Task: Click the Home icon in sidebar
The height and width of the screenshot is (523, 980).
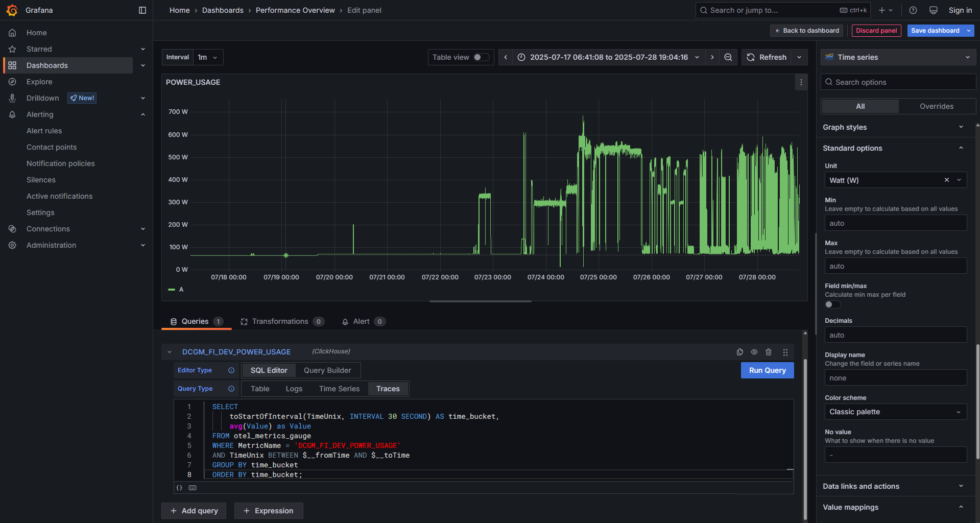Action: 12,33
